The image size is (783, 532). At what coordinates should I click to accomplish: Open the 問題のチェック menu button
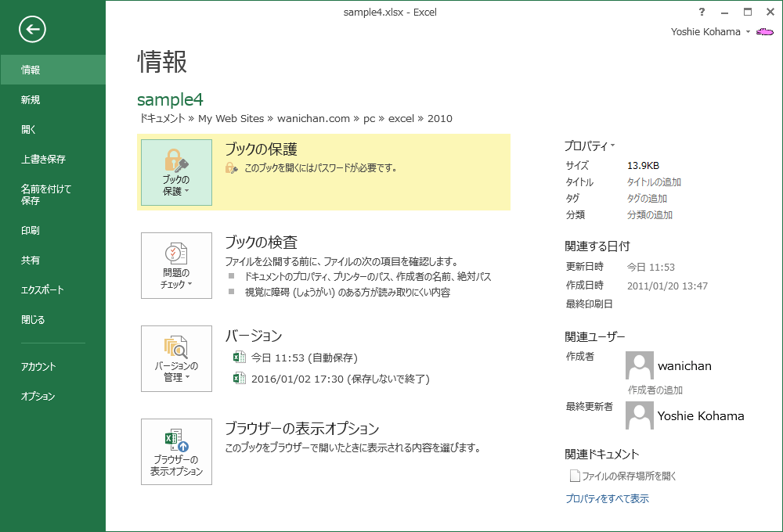[176, 265]
